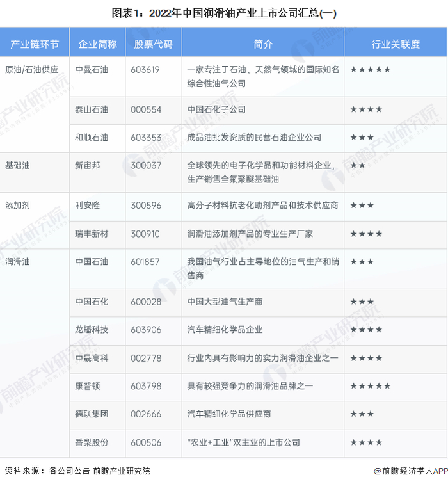Select stock code 603798
Viewport: 448px width, 484px height.
coord(146,386)
